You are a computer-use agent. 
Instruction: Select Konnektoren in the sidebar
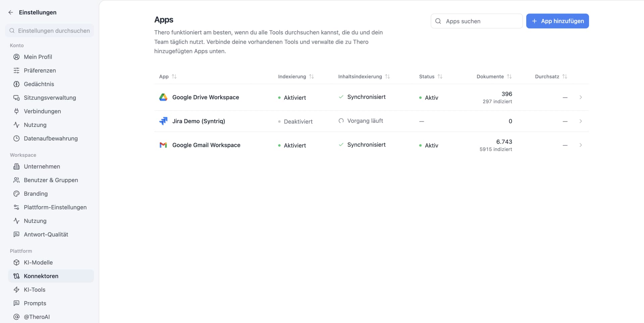click(51, 276)
